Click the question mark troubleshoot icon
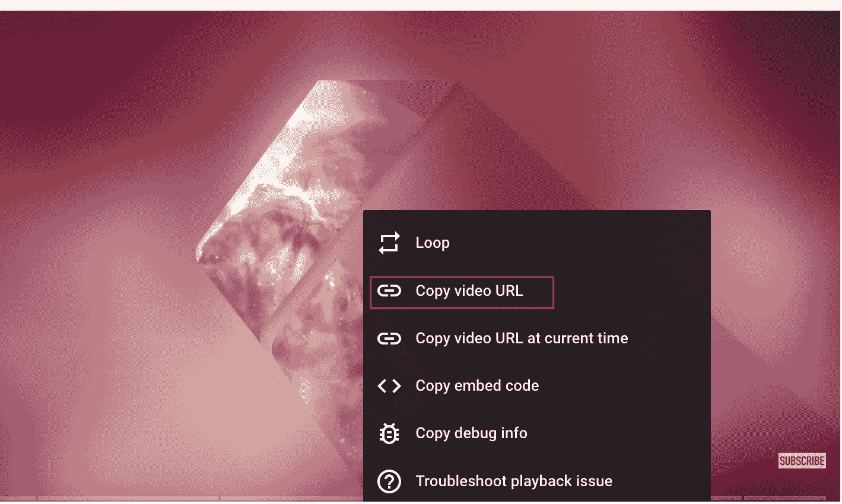 389,481
